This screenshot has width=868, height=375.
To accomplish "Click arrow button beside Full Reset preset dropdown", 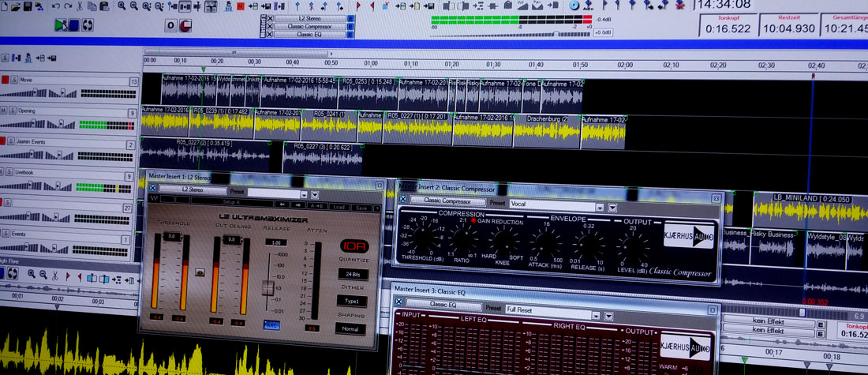I will (608, 317).
